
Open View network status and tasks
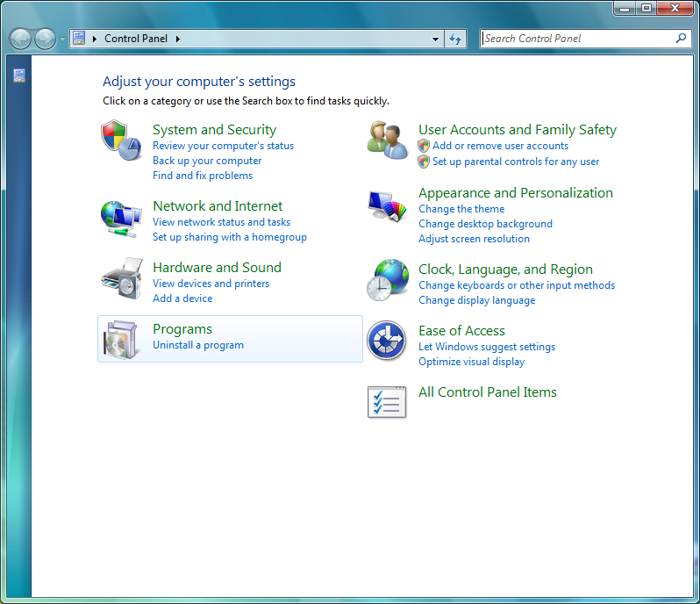(x=221, y=222)
